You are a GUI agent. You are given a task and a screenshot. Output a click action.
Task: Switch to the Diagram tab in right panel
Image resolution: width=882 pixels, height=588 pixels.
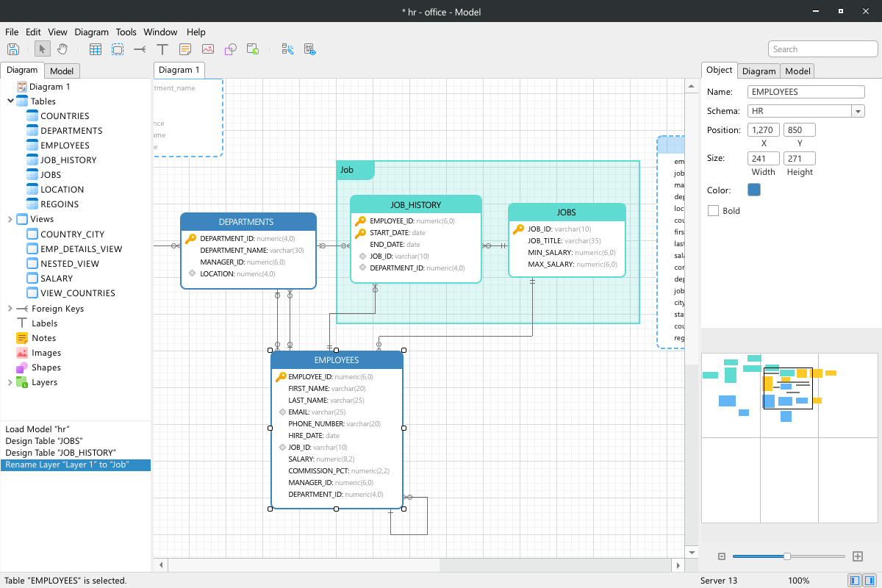[x=759, y=71]
